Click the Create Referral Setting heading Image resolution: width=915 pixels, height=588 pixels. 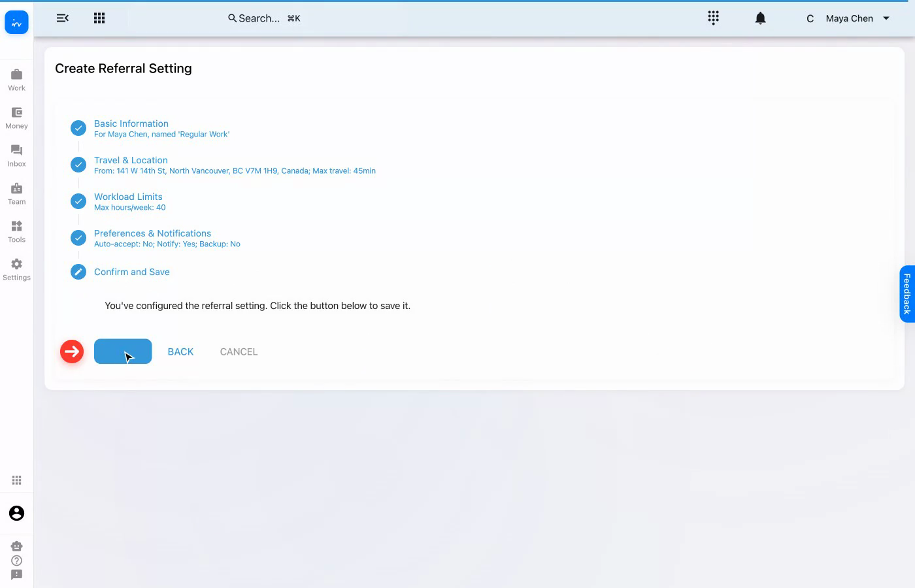pyautogui.click(x=124, y=69)
